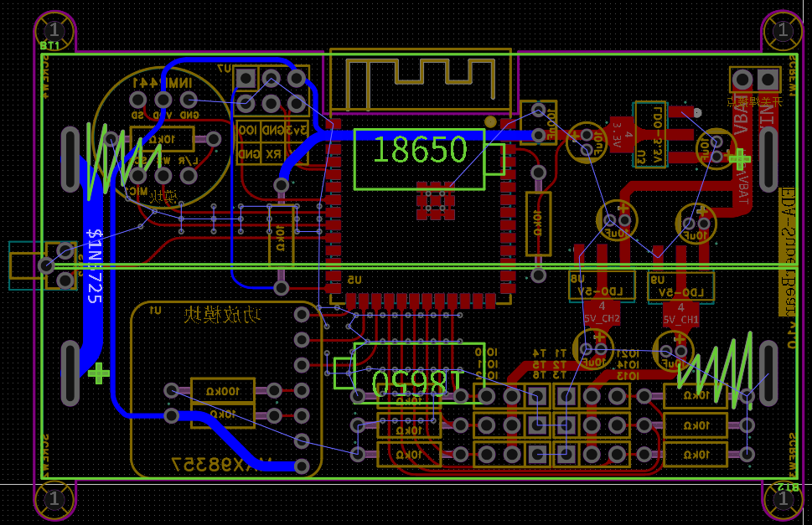Click the VBAT silkscreen text
Image resolution: width=812 pixels, height=525 pixels.
pyautogui.click(x=741, y=119)
